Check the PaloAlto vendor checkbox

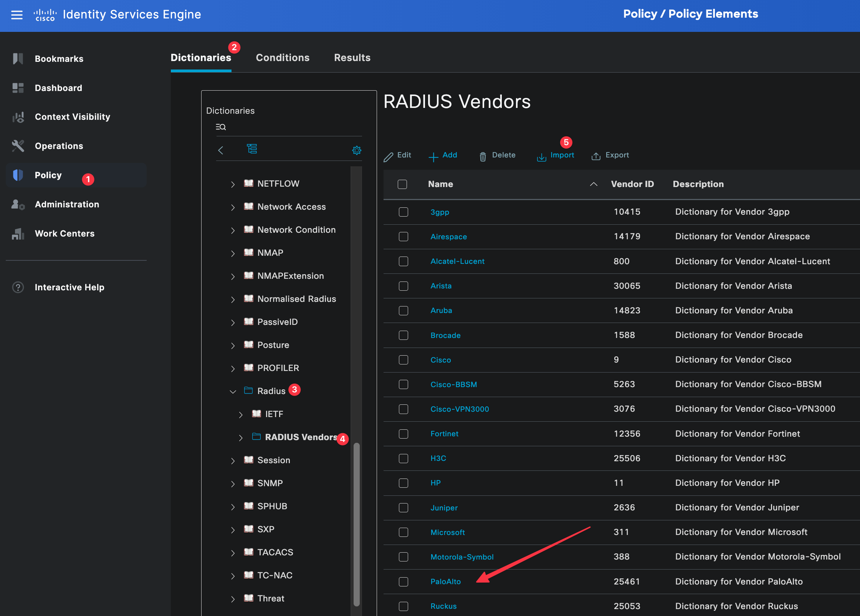[403, 581]
